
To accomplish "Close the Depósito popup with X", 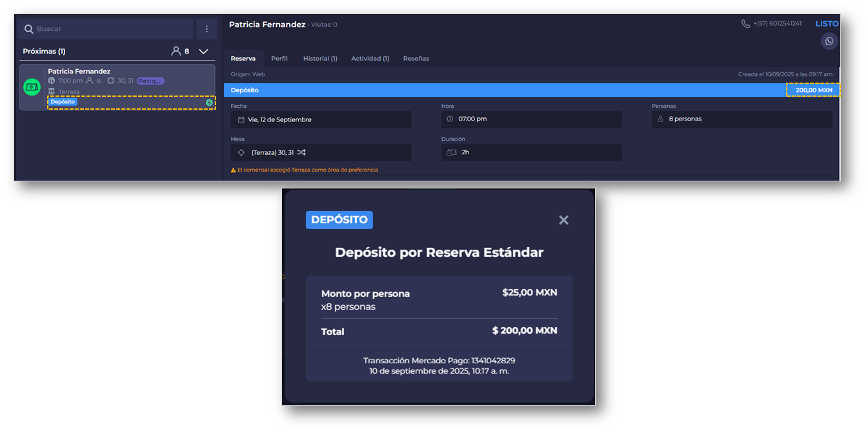I will pos(563,220).
